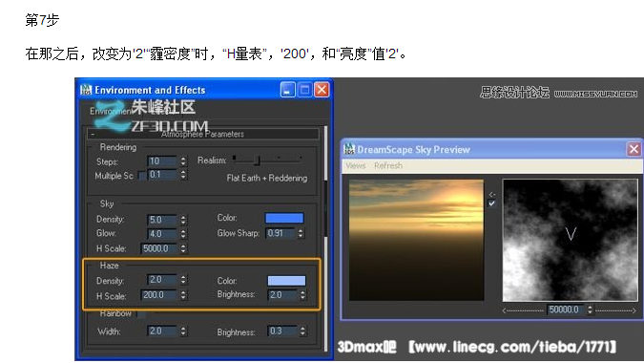The height and width of the screenshot is (363, 644).
Task: Click the Rainbow Brightness field 0.3
Action: click(x=282, y=331)
